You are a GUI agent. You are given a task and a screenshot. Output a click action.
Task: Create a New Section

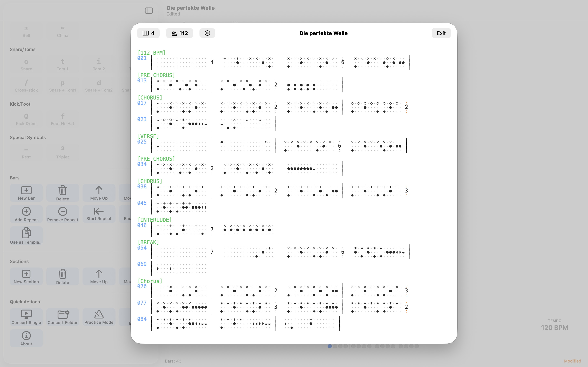(x=26, y=276)
